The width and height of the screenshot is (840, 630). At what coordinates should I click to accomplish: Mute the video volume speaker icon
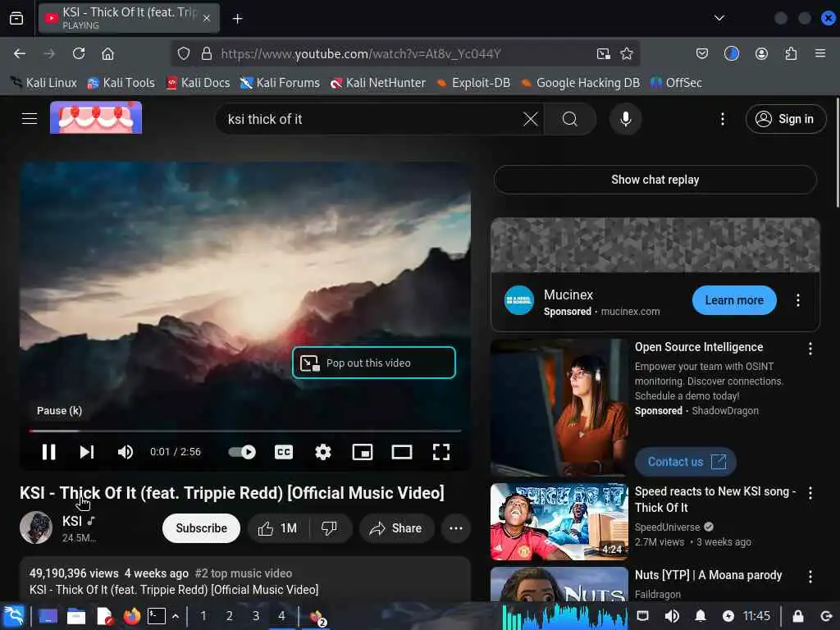tap(126, 452)
